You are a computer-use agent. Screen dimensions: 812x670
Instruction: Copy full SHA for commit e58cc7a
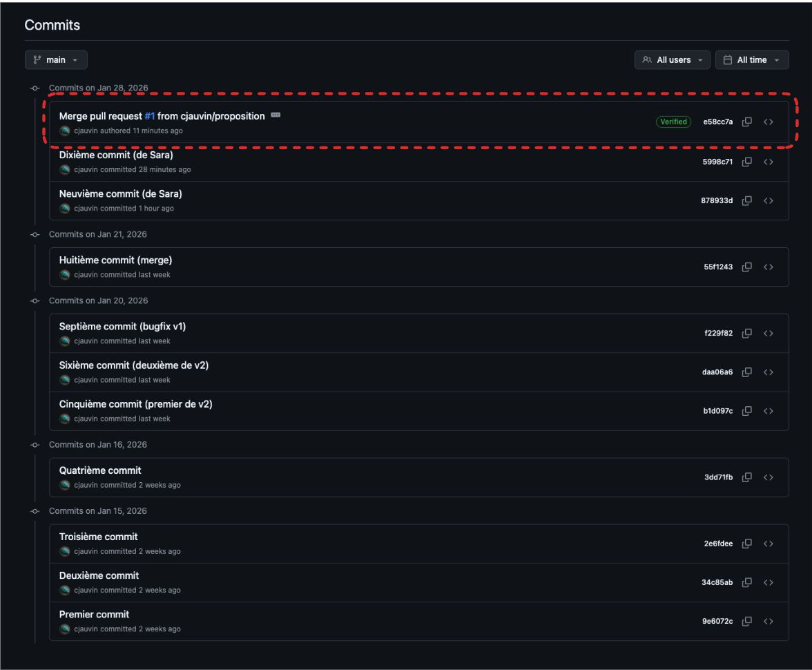(x=746, y=122)
